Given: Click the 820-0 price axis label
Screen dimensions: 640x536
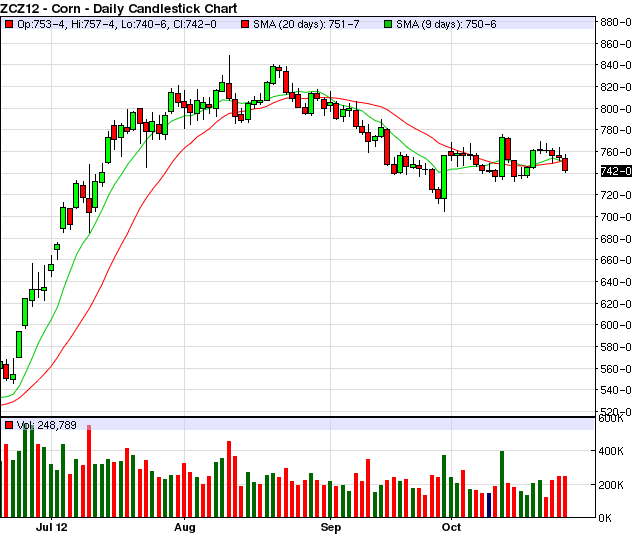Looking at the screenshot, I should 616,87.
